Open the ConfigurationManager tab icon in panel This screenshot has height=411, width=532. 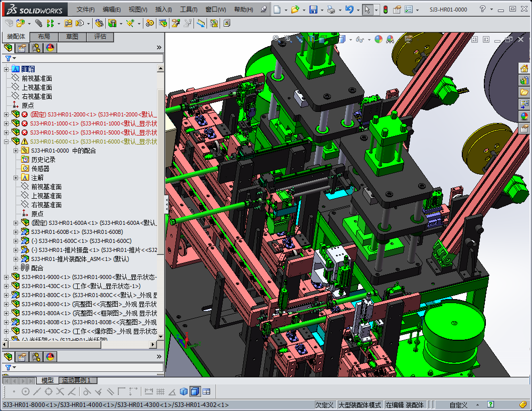pos(36,48)
